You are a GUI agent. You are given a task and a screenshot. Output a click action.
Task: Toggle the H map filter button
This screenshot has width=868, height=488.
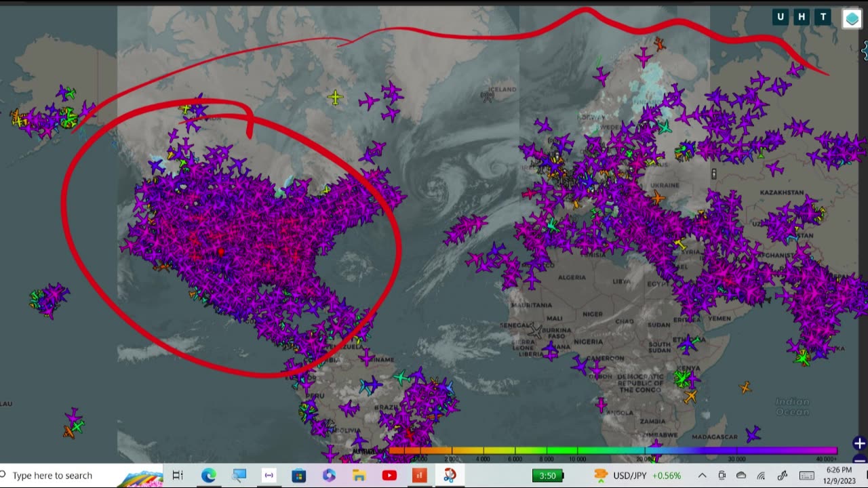pyautogui.click(x=802, y=18)
